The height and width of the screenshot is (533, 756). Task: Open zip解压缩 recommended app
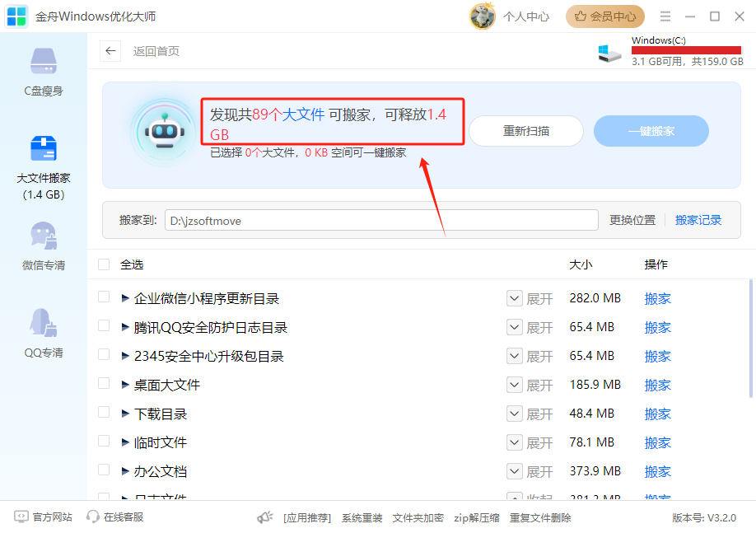476,518
